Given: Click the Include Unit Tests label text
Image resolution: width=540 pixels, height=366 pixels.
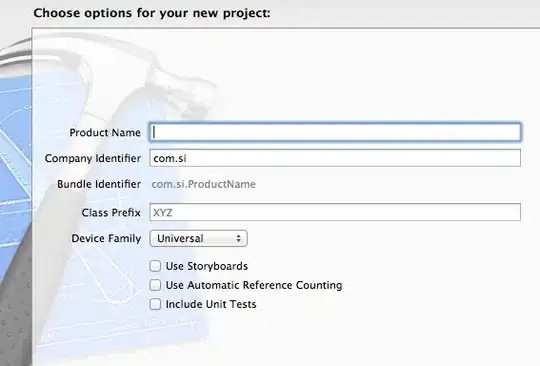Looking at the screenshot, I should 211,304.
